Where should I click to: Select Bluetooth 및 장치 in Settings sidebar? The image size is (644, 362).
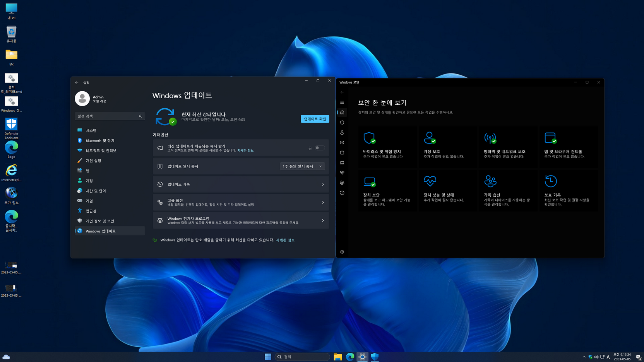(x=110, y=140)
